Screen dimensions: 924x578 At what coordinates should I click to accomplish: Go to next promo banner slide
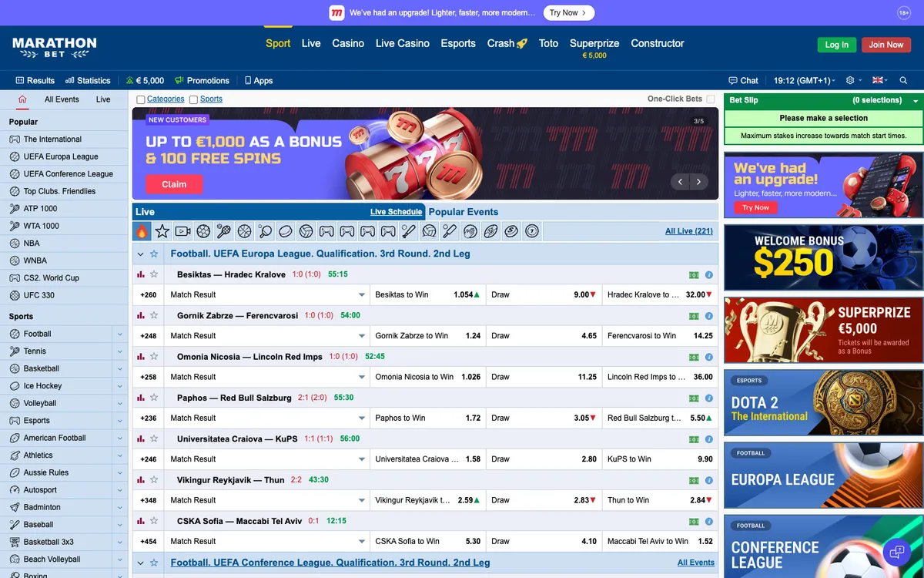pyautogui.click(x=698, y=182)
